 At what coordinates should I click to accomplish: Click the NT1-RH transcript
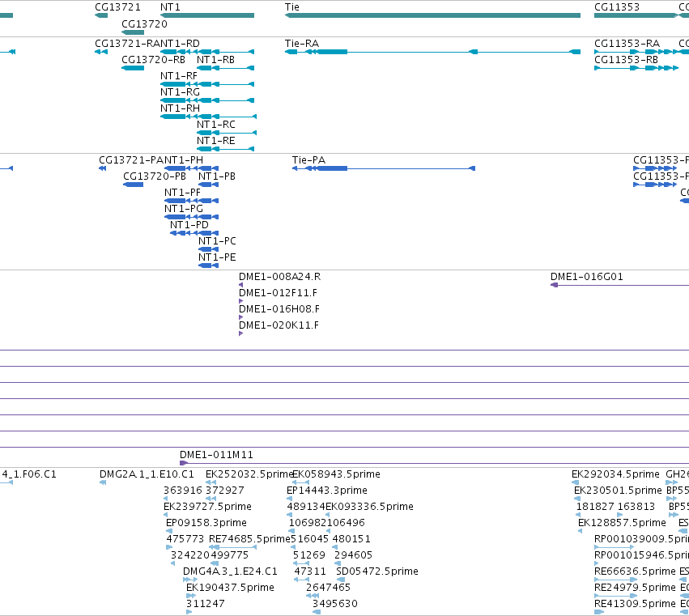[x=208, y=117]
